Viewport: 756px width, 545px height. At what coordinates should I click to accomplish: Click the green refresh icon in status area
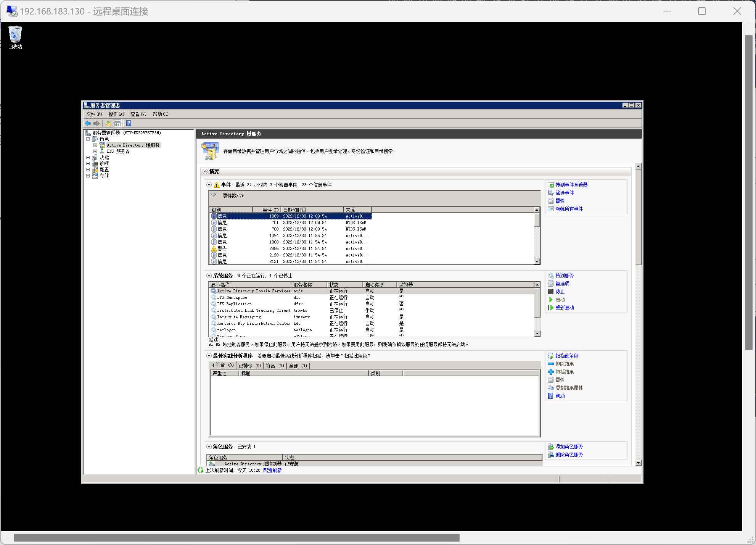(201, 470)
